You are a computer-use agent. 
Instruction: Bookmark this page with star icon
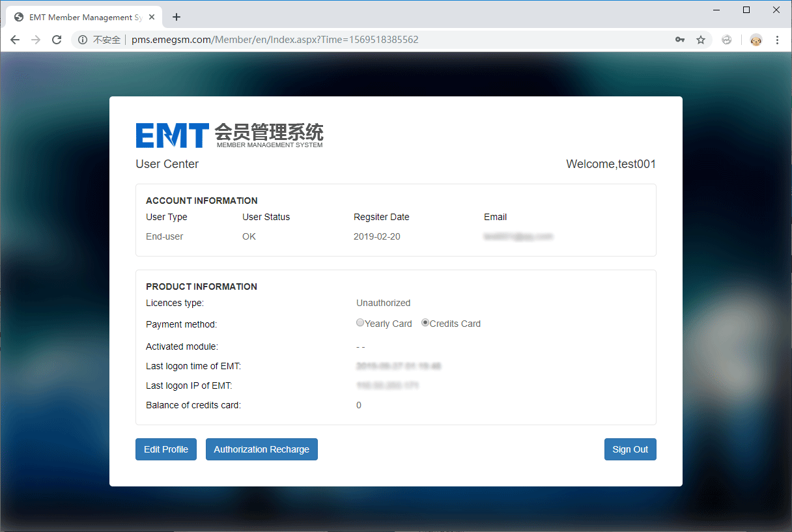(701, 40)
